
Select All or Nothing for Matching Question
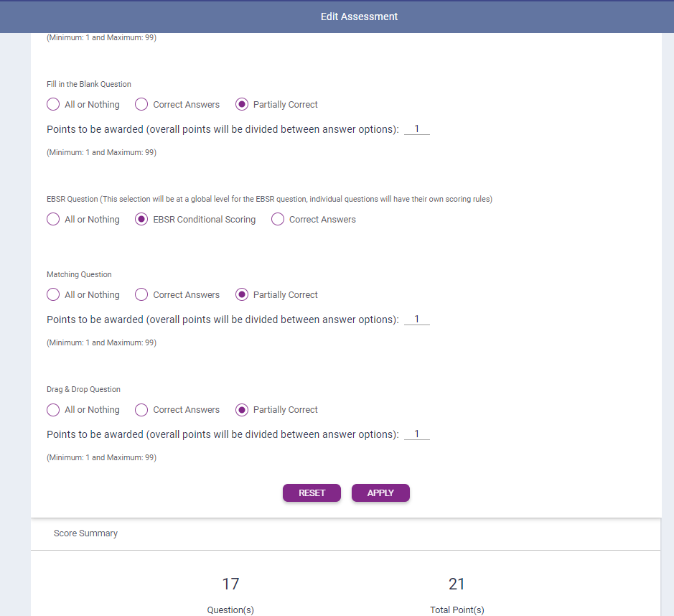[53, 295]
